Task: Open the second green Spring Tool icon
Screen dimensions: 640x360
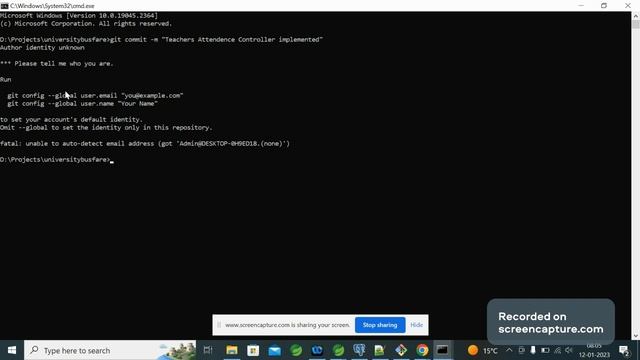Action: click(338, 350)
